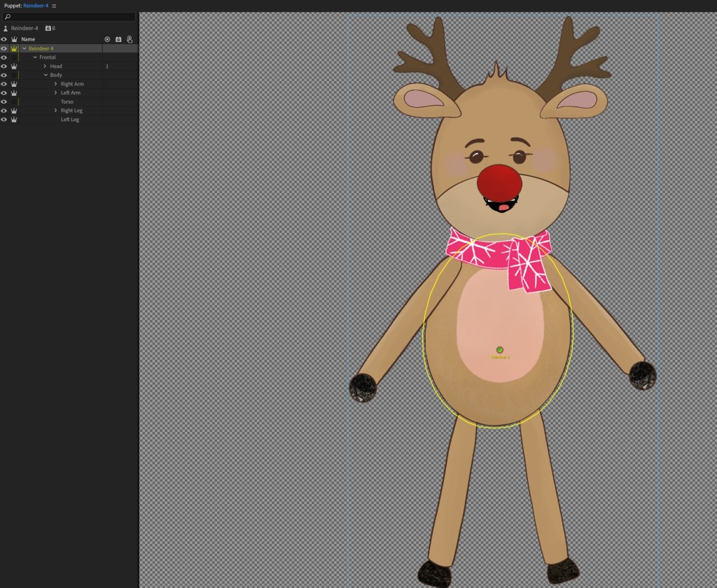Click the Reindeer-4 puppet name in panel title
Screen dimensions: 717x588
click(35, 6)
